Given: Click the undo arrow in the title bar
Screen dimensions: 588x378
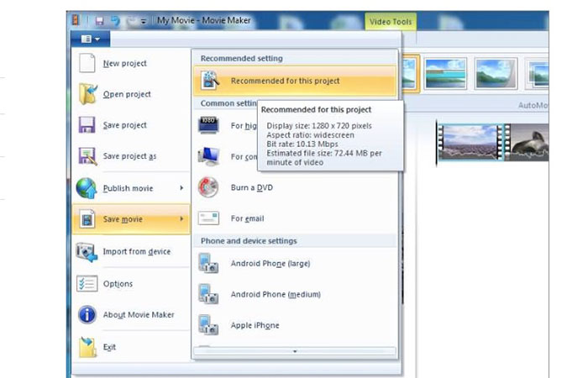Looking at the screenshot, I should [x=116, y=21].
